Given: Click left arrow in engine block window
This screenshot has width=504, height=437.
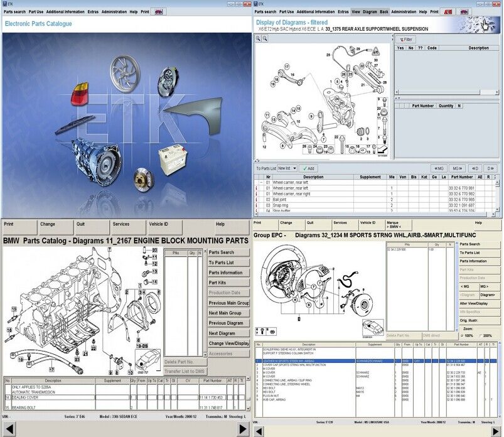Looking at the screenshot, I should tap(8, 429).
